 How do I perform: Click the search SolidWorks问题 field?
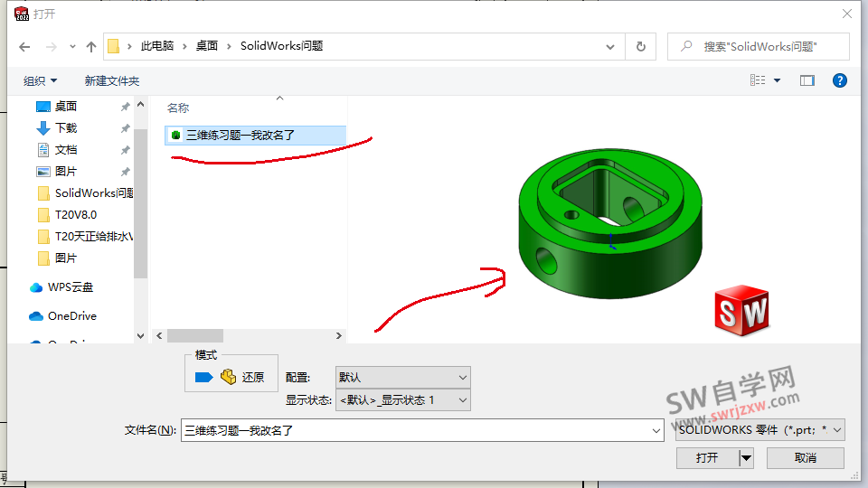pos(759,47)
